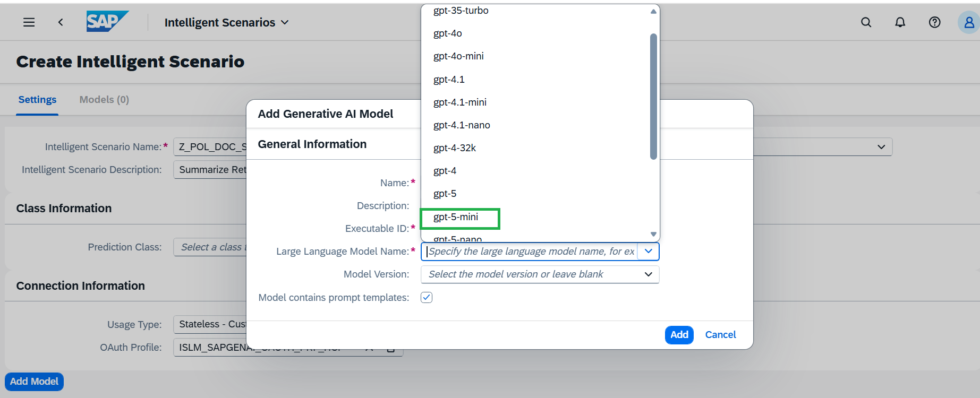Image resolution: width=980 pixels, height=398 pixels.
Task: Cancel the Add Generative AI Model dialog
Action: (x=720, y=335)
